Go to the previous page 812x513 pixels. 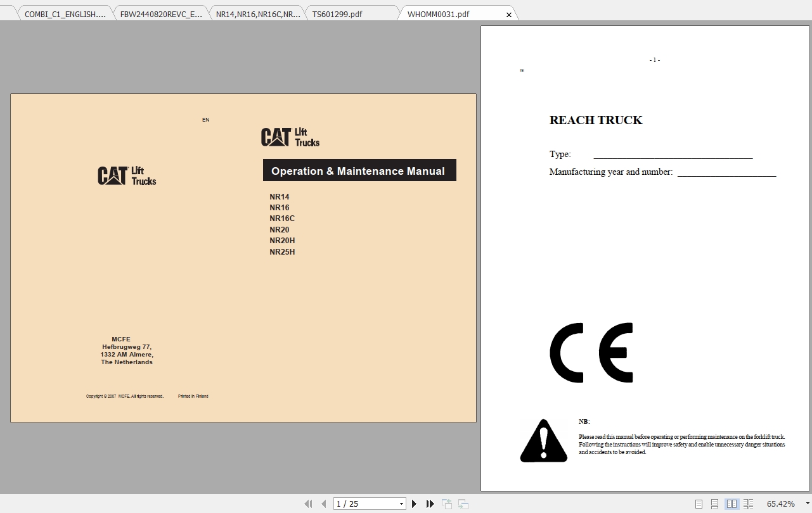click(324, 504)
